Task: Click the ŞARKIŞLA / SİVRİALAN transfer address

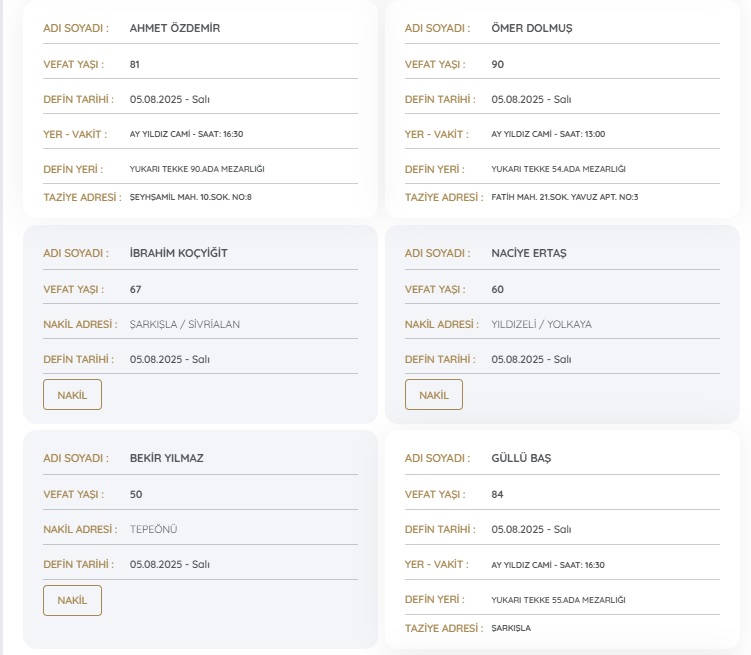Action: [185, 324]
